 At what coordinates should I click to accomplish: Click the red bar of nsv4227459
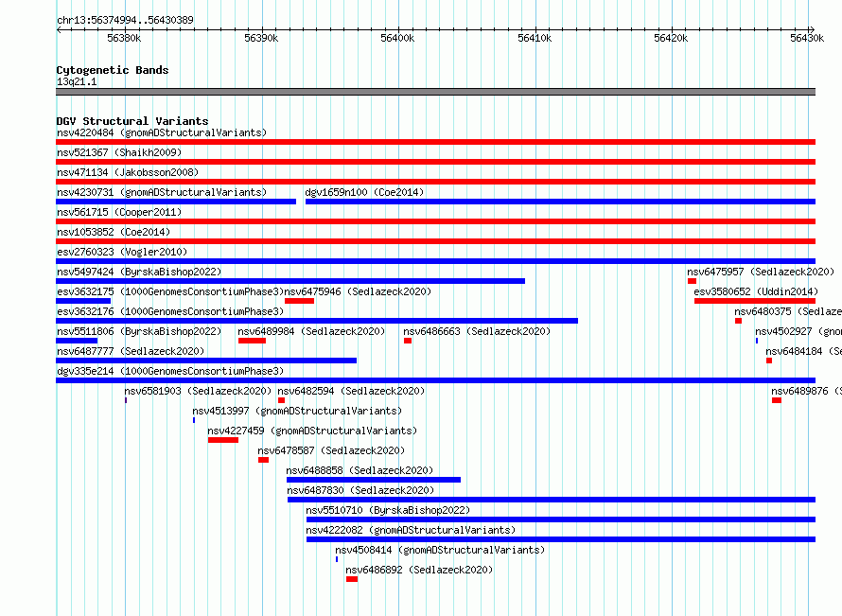(x=223, y=440)
